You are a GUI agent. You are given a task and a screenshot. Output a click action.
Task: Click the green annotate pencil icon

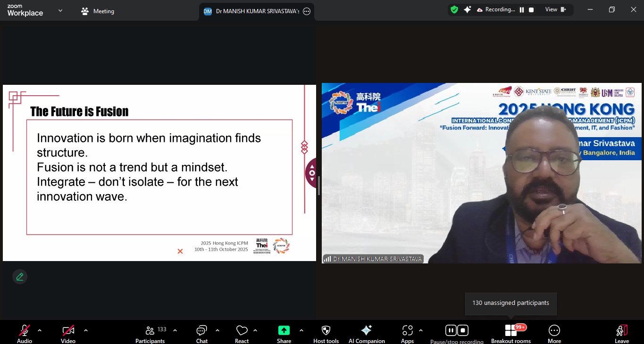pyautogui.click(x=20, y=277)
